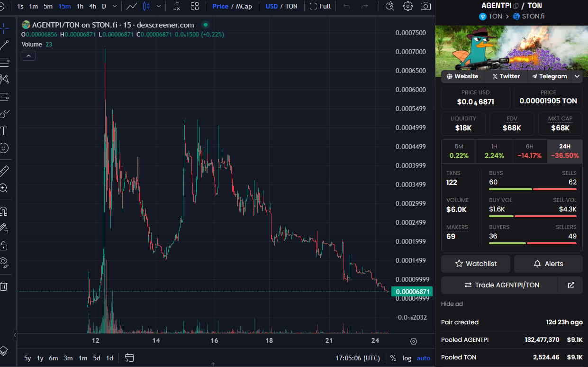
Task: Expand the chart style dropdown arrow
Action: (x=158, y=6)
